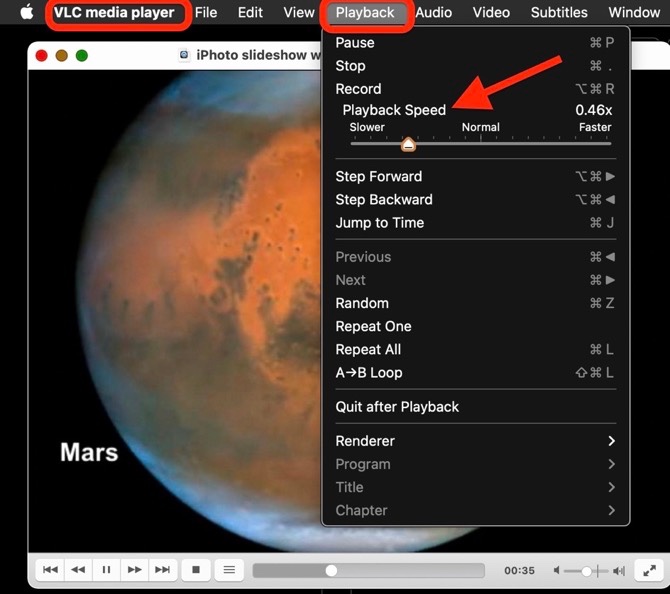This screenshot has height=594, width=670.
Task: Click the iPhoto slideshow window title
Action: tap(259, 55)
